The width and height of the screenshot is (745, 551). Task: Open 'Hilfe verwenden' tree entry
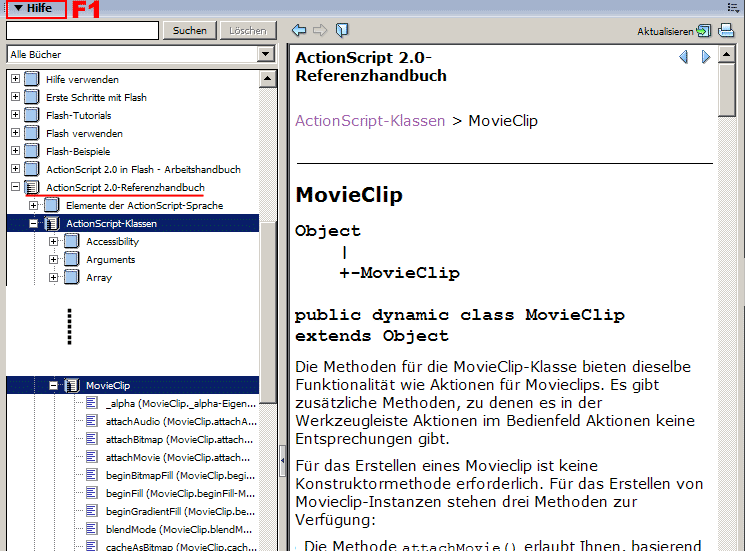pyautogui.click(x=82, y=79)
